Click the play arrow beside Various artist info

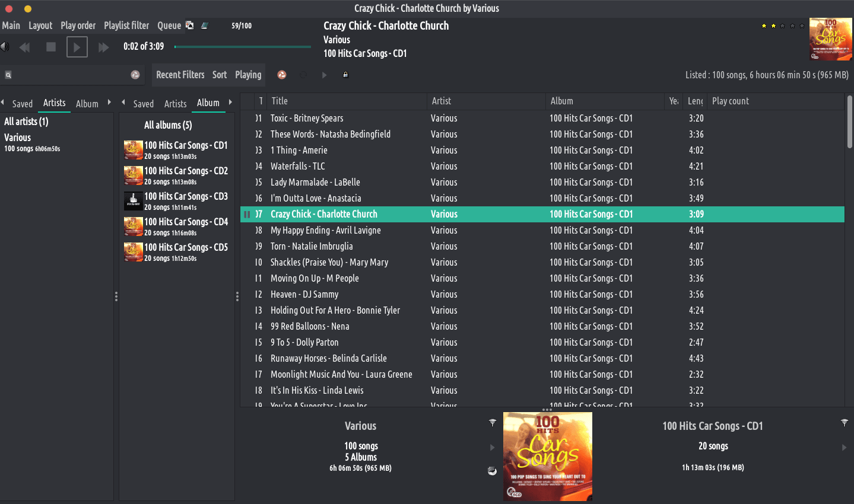pyautogui.click(x=492, y=448)
